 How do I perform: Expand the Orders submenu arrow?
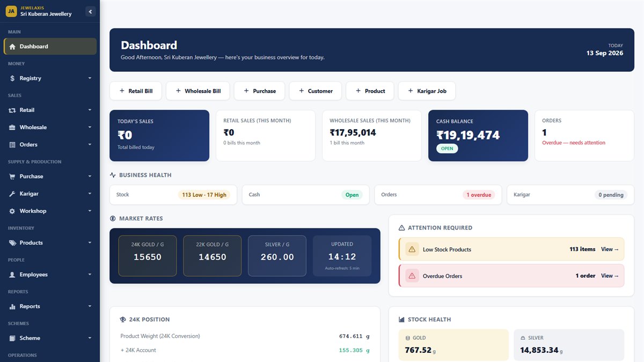click(90, 145)
